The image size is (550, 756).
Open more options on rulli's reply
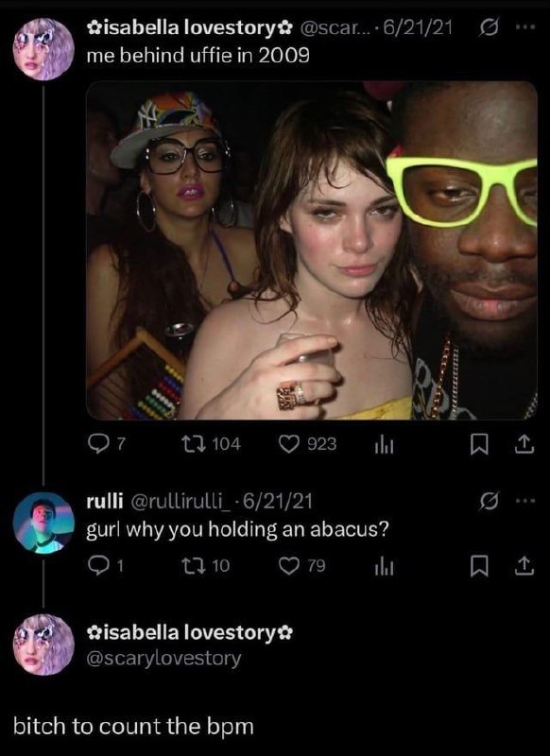[525, 502]
